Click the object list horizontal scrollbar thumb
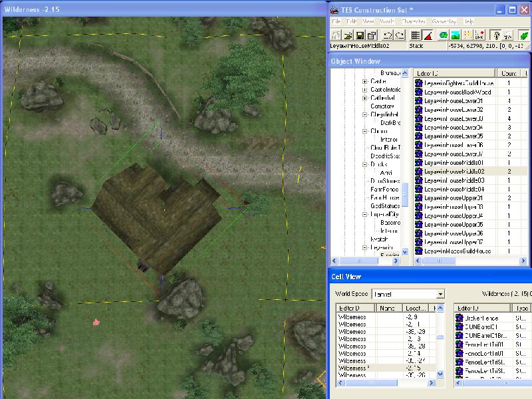Screen dimensions: 532x399 click(x=439, y=261)
